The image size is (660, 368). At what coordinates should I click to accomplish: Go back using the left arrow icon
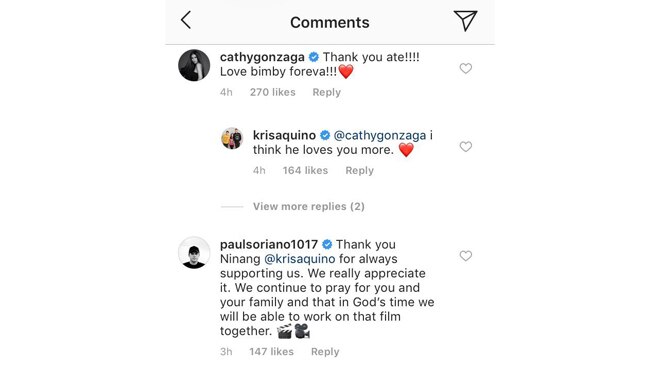tap(186, 20)
